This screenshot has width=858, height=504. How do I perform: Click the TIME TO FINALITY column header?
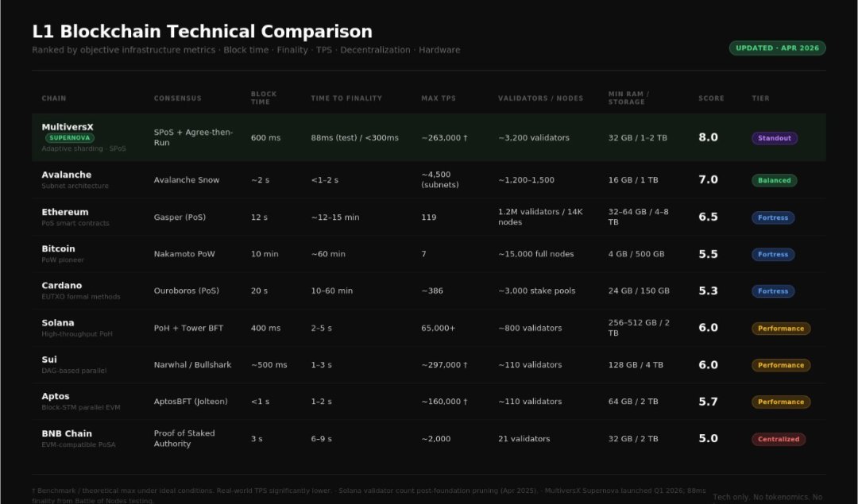(x=346, y=98)
